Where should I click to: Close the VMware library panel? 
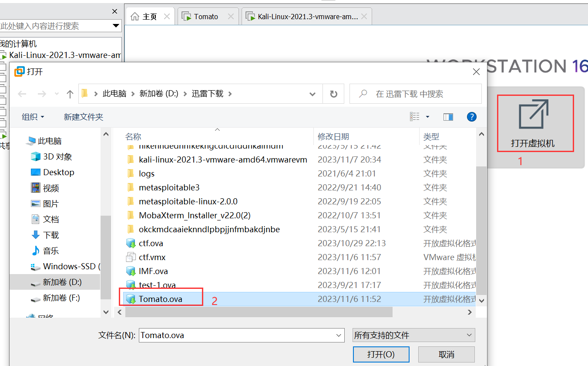coord(115,11)
